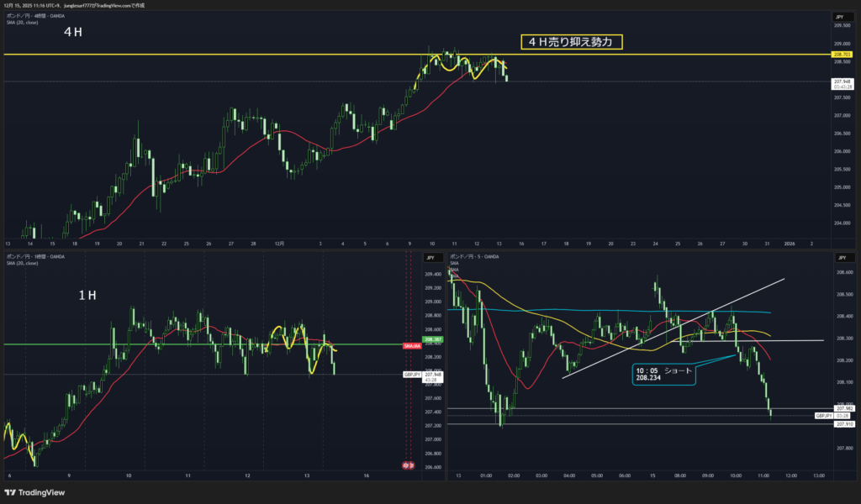Select the 4H売り抑え勢力 text box annotation
This screenshot has height=504, width=861.
(571, 41)
